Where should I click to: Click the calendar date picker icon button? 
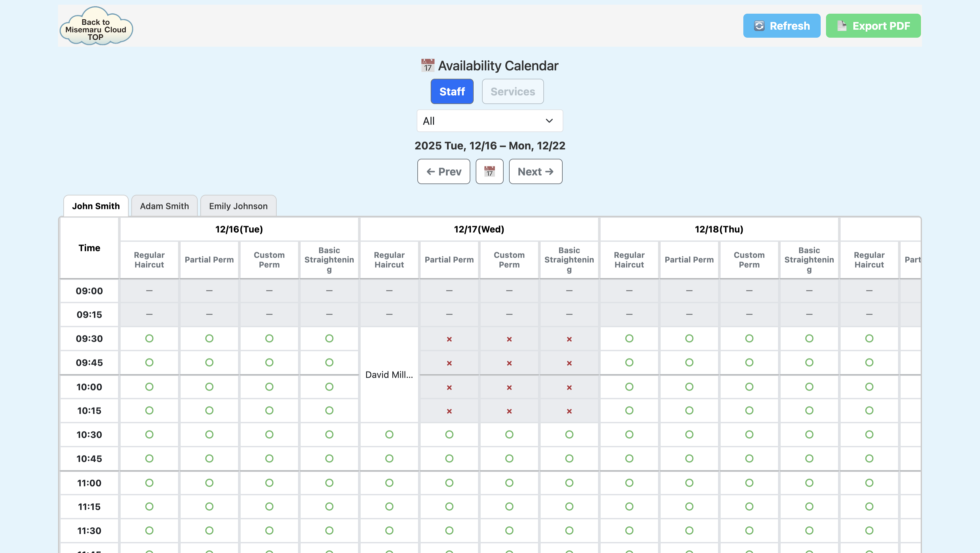click(489, 172)
